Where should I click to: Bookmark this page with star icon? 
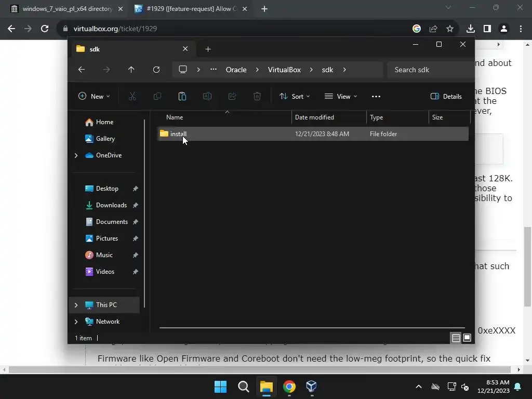(450, 29)
